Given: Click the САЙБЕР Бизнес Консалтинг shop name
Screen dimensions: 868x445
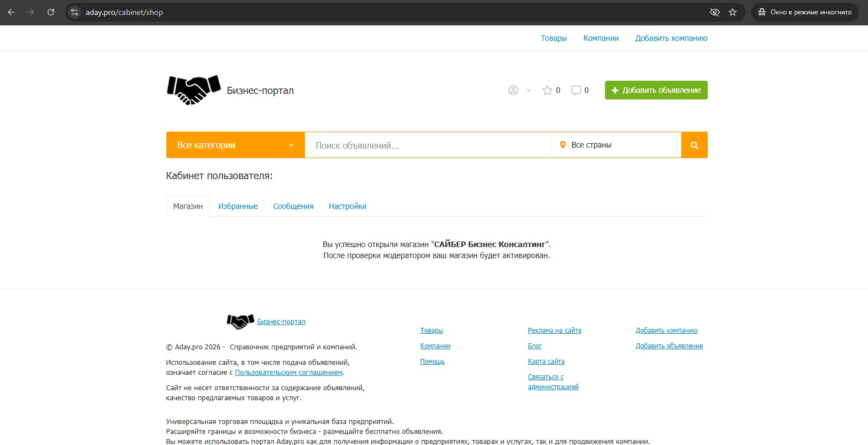Looking at the screenshot, I should (x=491, y=244).
